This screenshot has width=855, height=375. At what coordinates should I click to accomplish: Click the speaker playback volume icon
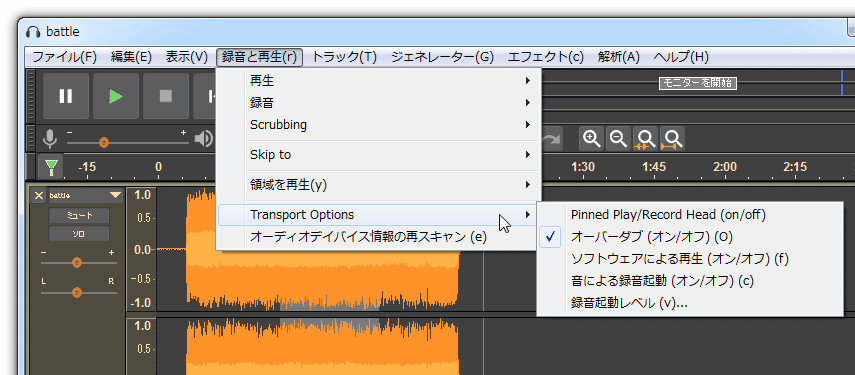tap(204, 140)
